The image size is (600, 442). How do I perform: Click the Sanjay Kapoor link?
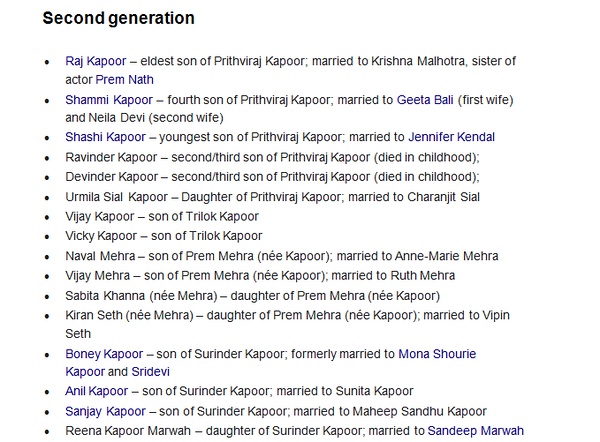coord(106,411)
